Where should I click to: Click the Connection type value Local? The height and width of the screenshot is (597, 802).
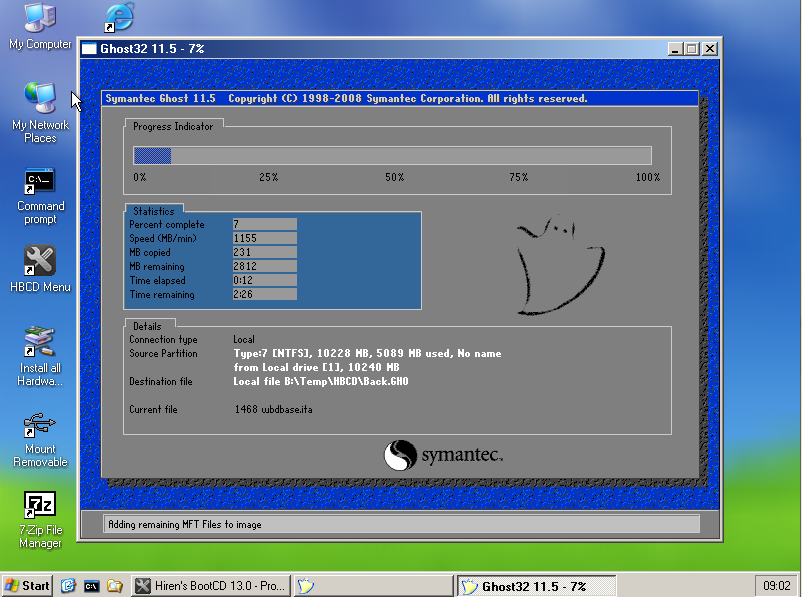pos(244,340)
